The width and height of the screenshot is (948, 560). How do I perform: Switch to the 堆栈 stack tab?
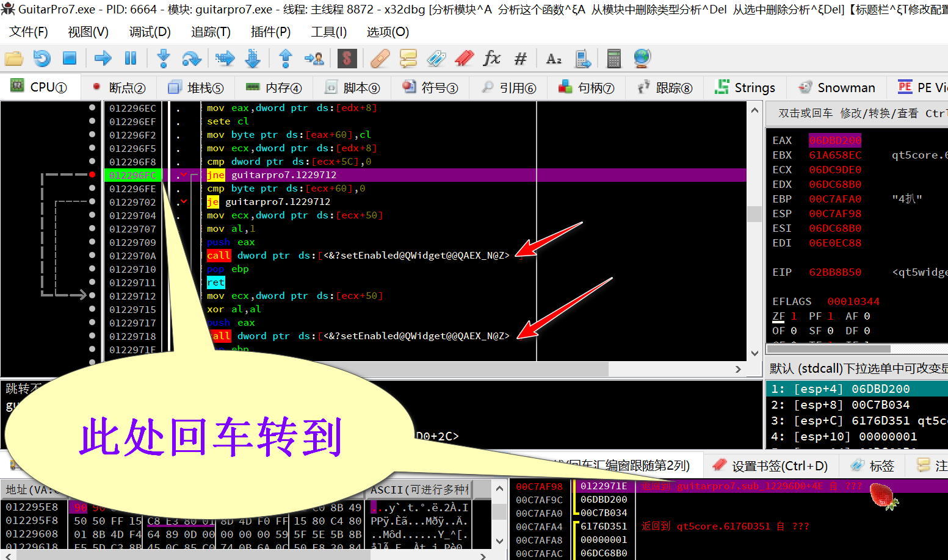(x=197, y=88)
